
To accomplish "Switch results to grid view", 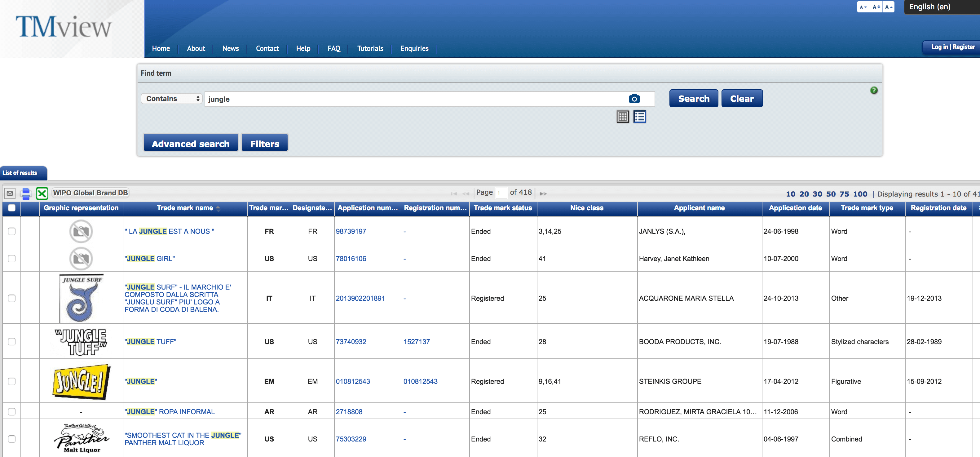I will pyautogui.click(x=622, y=117).
